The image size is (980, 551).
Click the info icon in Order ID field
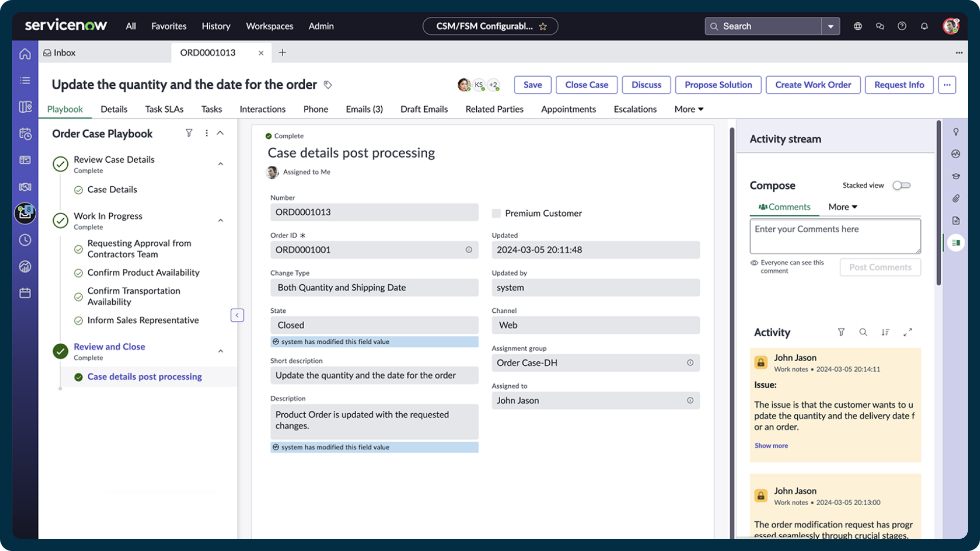coord(469,250)
